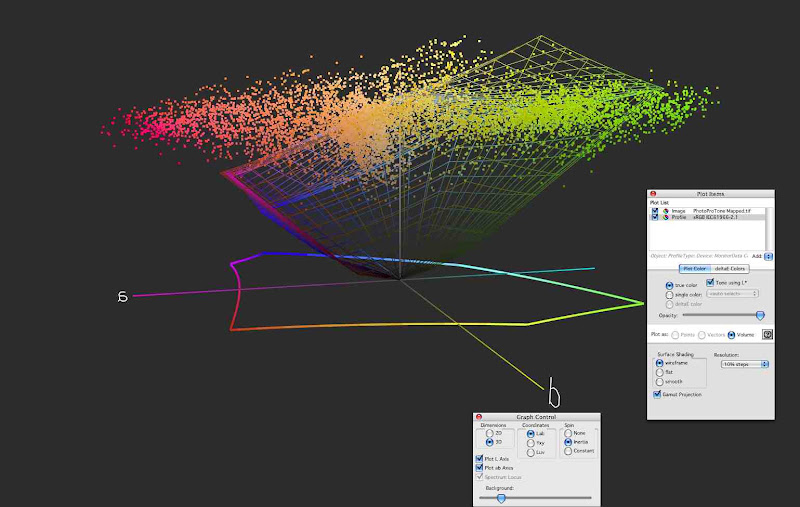Viewport: 800px width, 507px height.
Task: Click the square options icon next to Volume
Action: (x=767, y=335)
